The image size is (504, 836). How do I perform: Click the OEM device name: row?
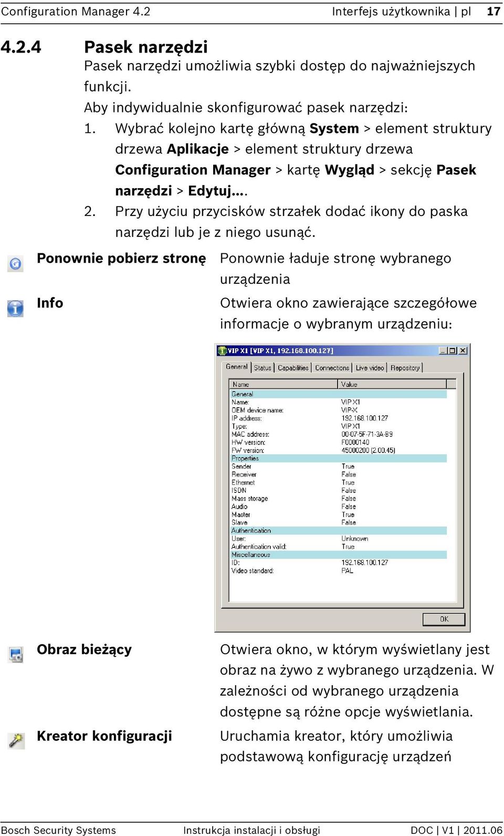pos(339,410)
